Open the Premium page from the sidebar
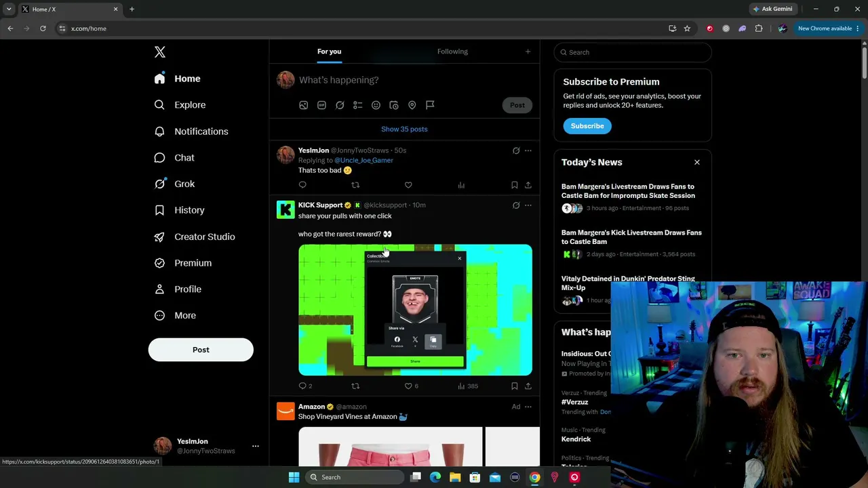This screenshot has width=868, height=488. (x=183, y=263)
